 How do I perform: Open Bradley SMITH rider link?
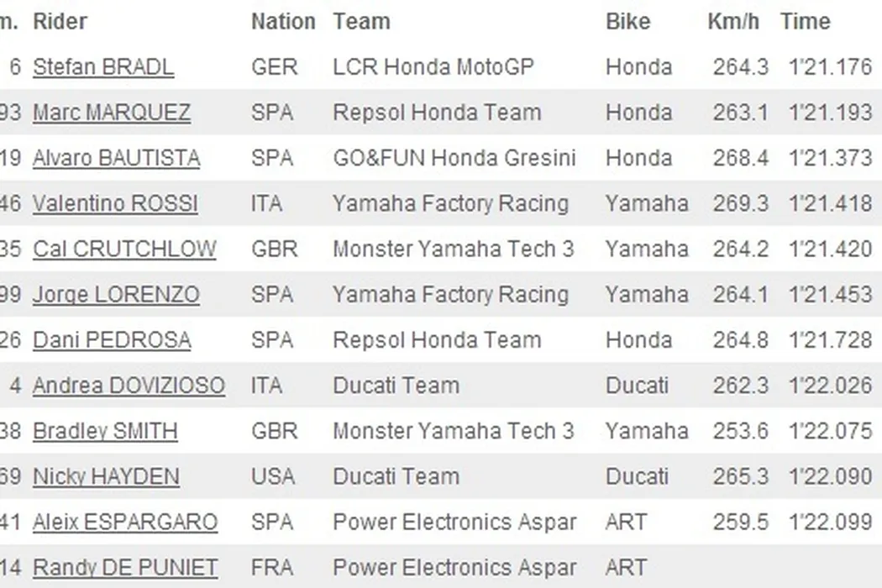[105, 431]
